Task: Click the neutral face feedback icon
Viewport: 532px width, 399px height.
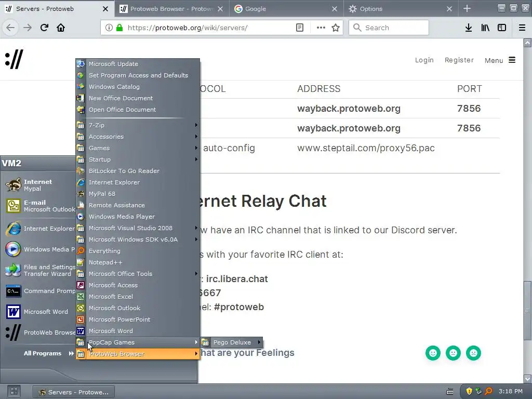Action: [x=453, y=353]
